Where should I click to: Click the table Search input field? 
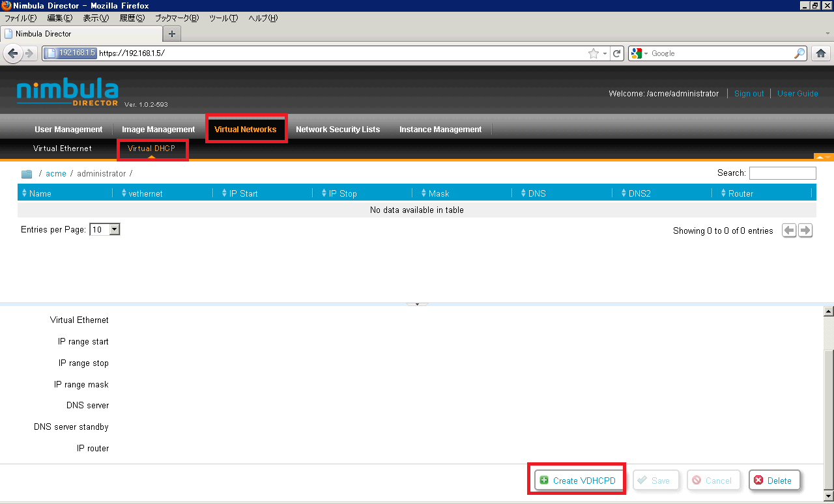(x=783, y=173)
